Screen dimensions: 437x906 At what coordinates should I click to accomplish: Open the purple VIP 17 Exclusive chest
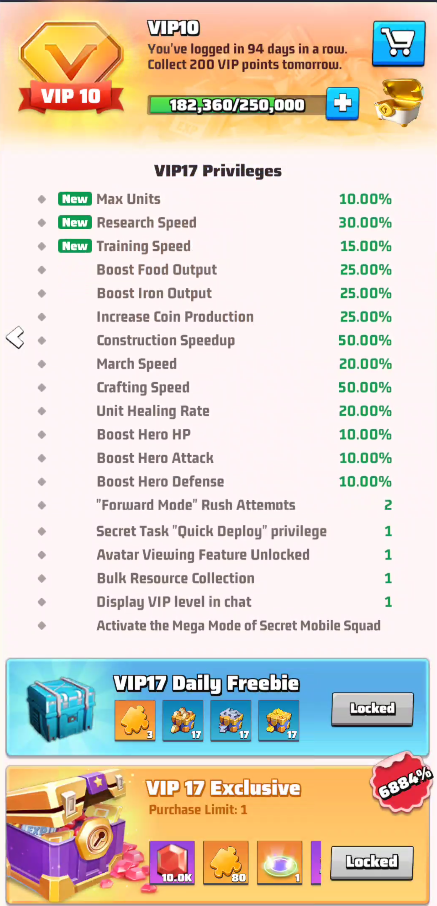pyautogui.click(x=70, y=836)
